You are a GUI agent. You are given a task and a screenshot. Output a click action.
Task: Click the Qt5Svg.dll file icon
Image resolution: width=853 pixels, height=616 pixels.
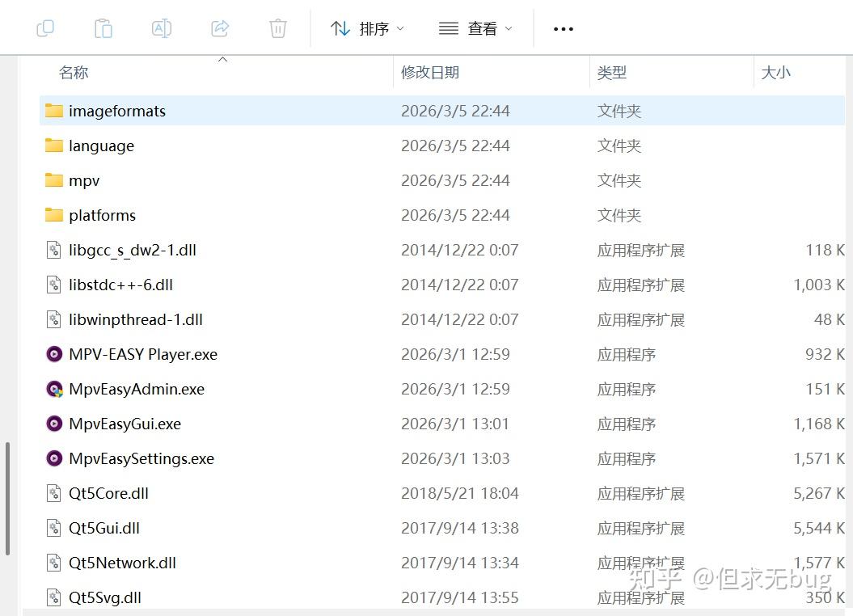click(x=54, y=598)
